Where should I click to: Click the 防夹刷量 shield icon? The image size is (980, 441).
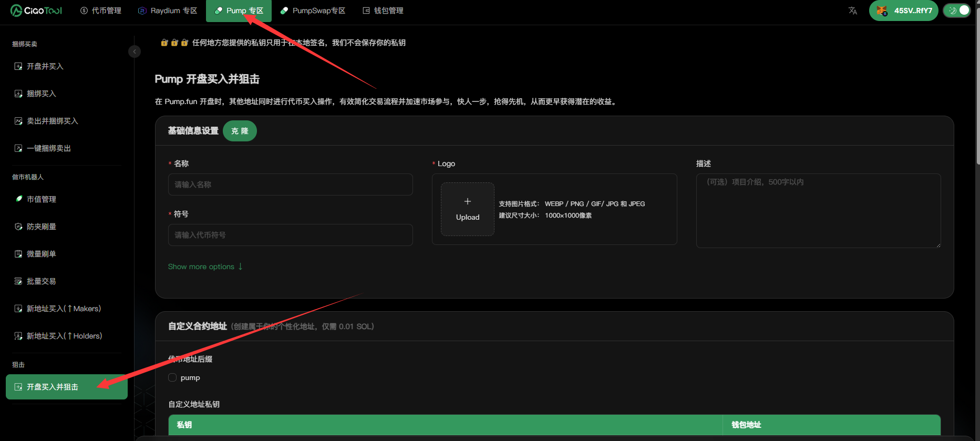click(18, 227)
